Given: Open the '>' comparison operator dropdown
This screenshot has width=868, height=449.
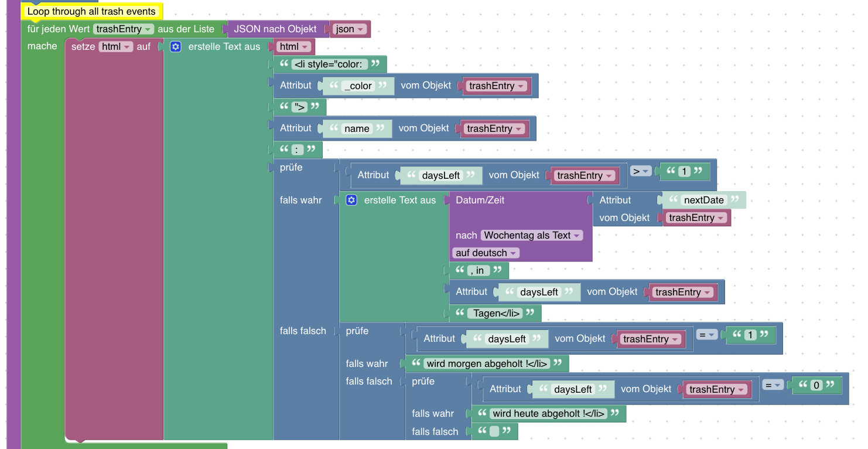Looking at the screenshot, I should (x=641, y=171).
